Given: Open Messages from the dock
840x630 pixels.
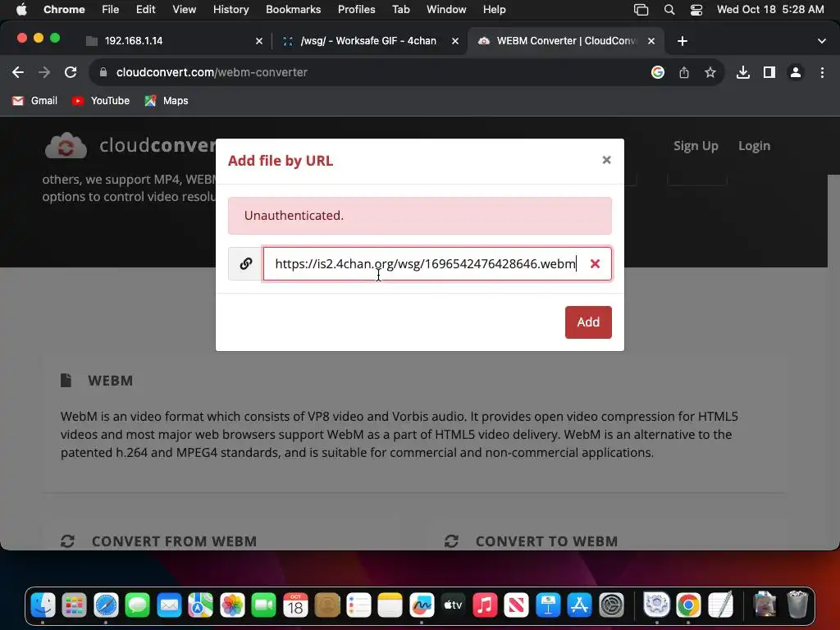Looking at the screenshot, I should (138, 605).
